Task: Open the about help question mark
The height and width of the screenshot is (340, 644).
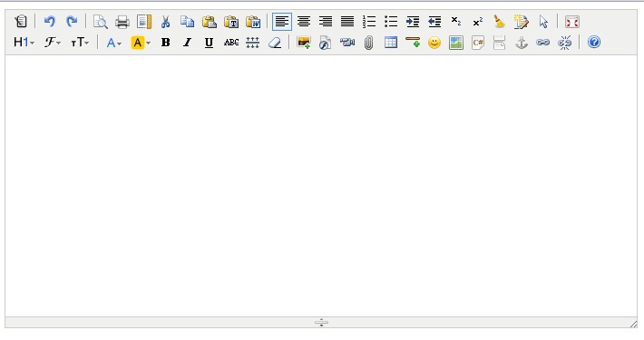Action: point(594,43)
